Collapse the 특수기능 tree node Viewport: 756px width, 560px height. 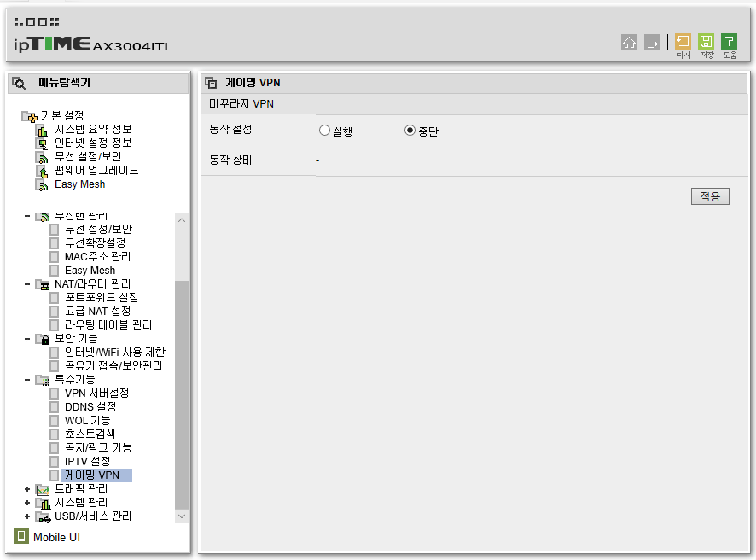coord(27,380)
